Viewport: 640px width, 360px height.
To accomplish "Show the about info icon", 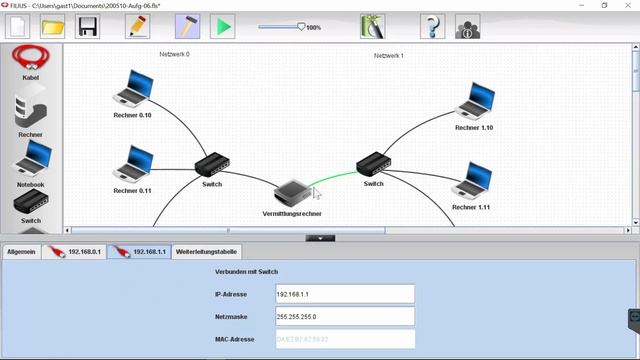I will coord(467,27).
